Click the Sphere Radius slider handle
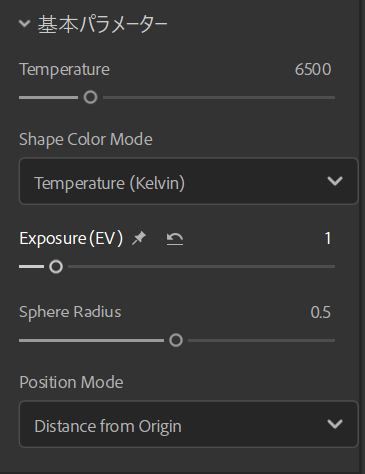Image resolution: width=365 pixels, height=474 pixels. pyautogui.click(x=176, y=340)
